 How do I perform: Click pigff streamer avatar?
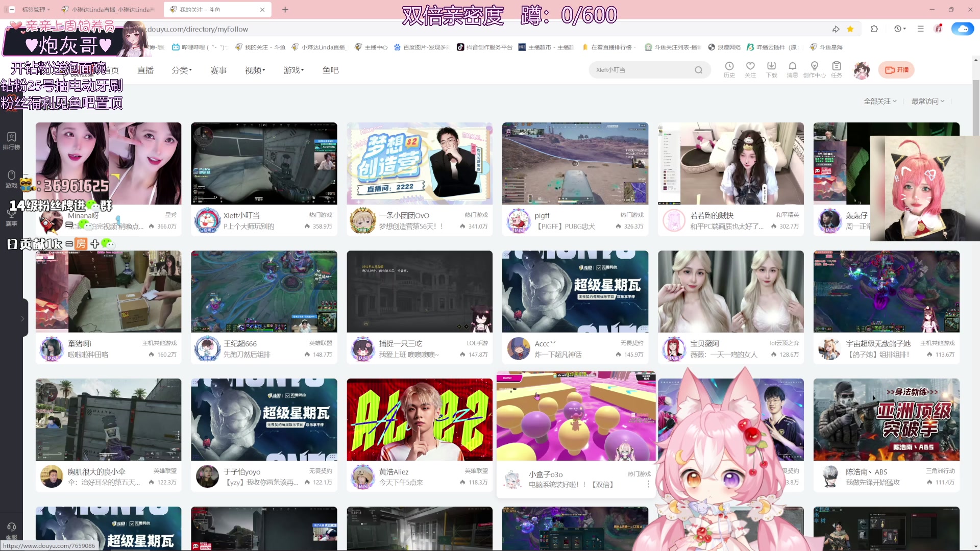pyautogui.click(x=519, y=220)
